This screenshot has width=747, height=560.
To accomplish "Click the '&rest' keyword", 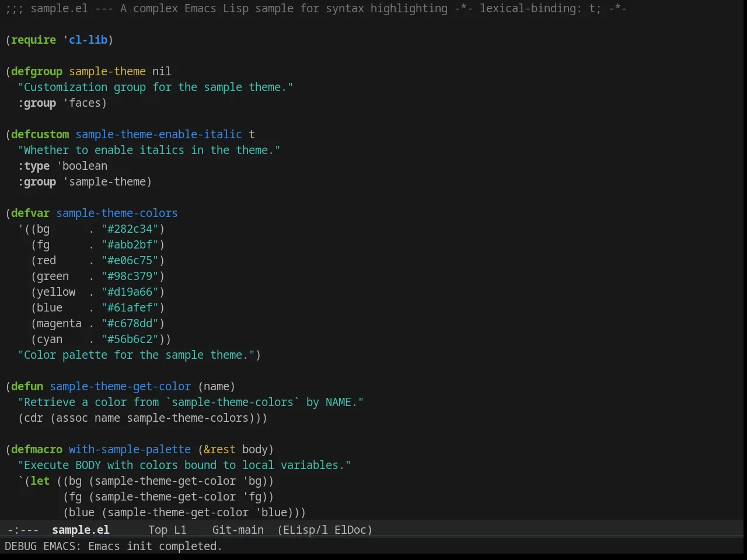I will 220,449.
